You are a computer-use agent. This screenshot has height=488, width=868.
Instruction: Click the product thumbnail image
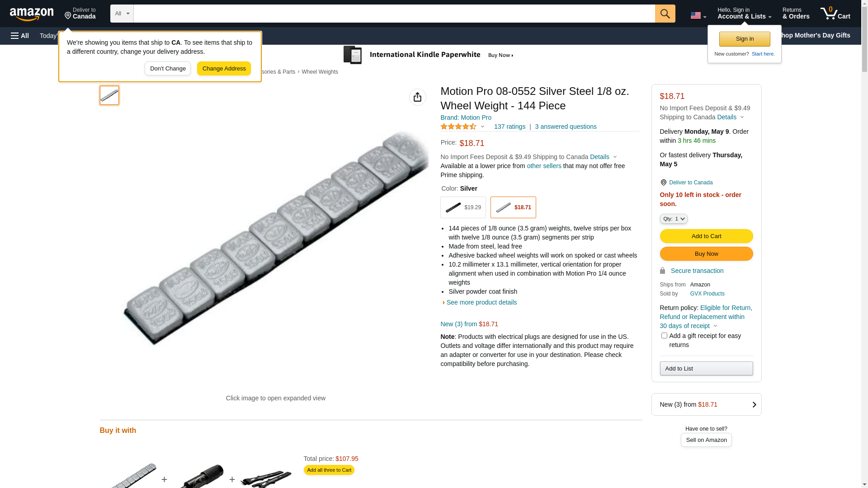(x=109, y=95)
